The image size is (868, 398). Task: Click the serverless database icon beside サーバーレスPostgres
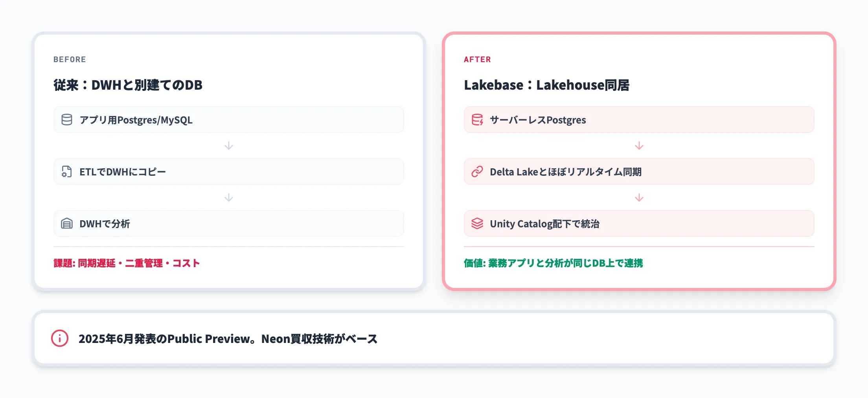pos(477,120)
